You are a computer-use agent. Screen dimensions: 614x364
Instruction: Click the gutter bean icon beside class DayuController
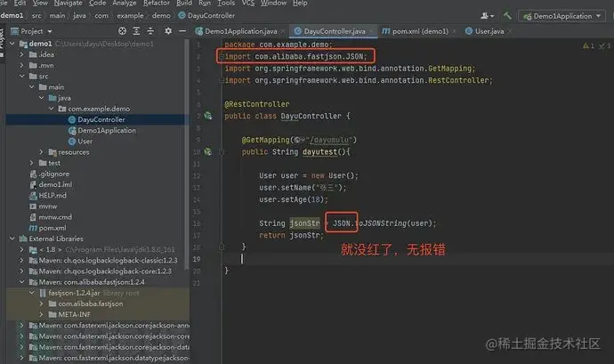point(208,116)
